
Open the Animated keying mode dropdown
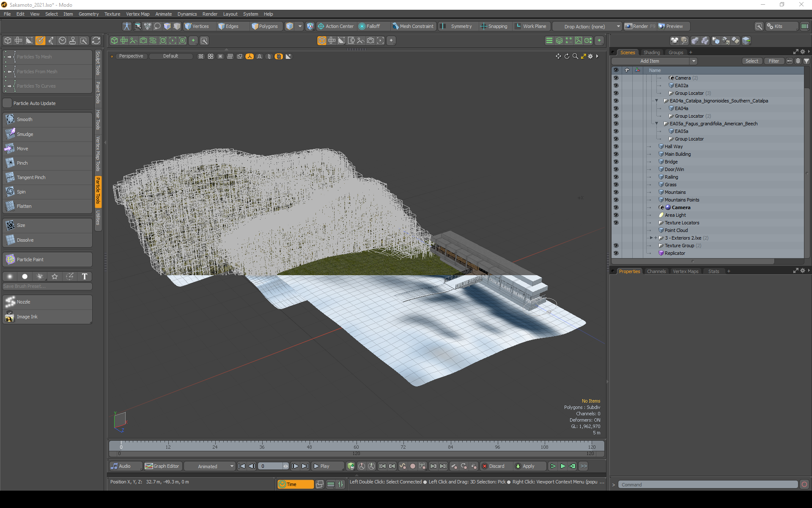210,466
